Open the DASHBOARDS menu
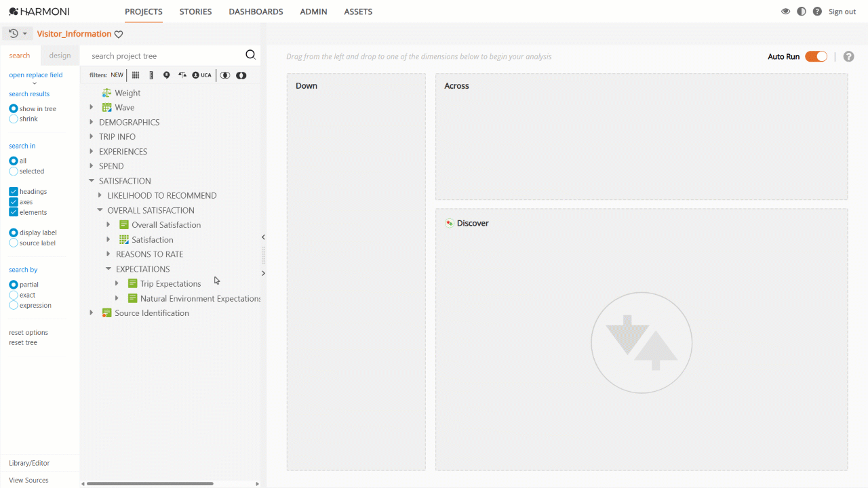Image resolution: width=868 pixels, height=488 pixels. coord(256,12)
